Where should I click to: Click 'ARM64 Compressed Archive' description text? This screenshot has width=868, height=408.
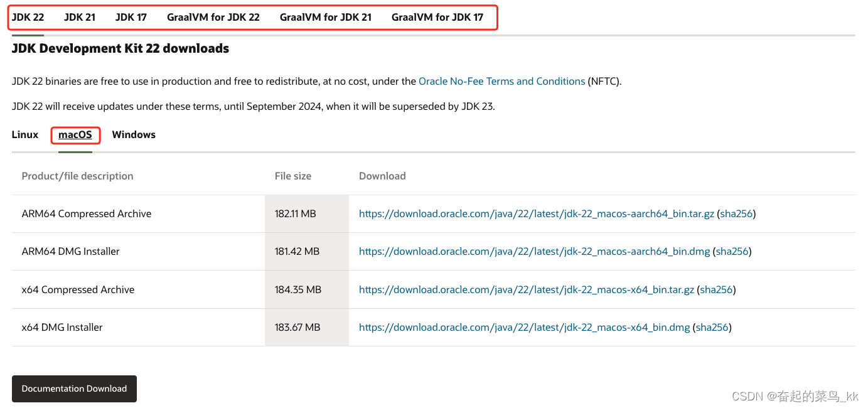(87, 213)
